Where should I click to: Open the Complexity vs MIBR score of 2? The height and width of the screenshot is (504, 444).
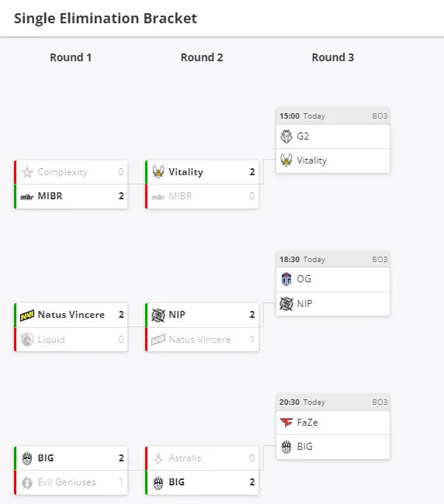(121, 196)
